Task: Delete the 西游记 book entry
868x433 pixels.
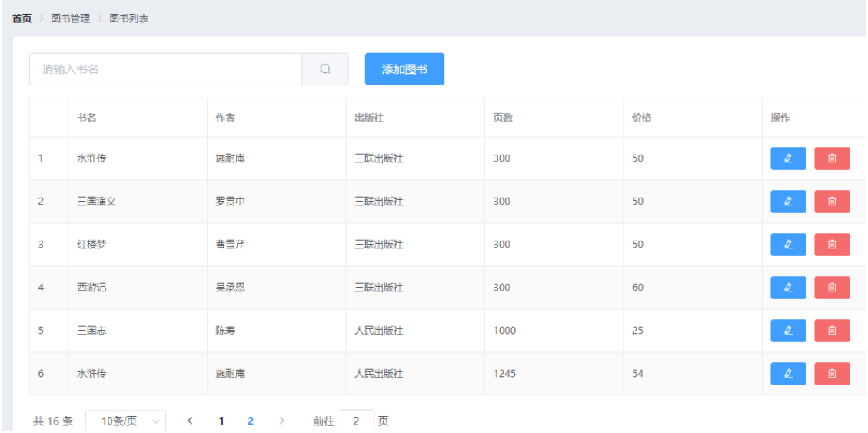Action: [832, 288]
